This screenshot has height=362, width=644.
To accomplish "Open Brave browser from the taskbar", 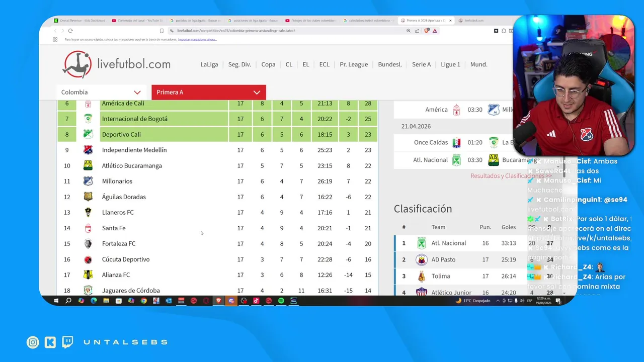I will [x=219, y=301].
